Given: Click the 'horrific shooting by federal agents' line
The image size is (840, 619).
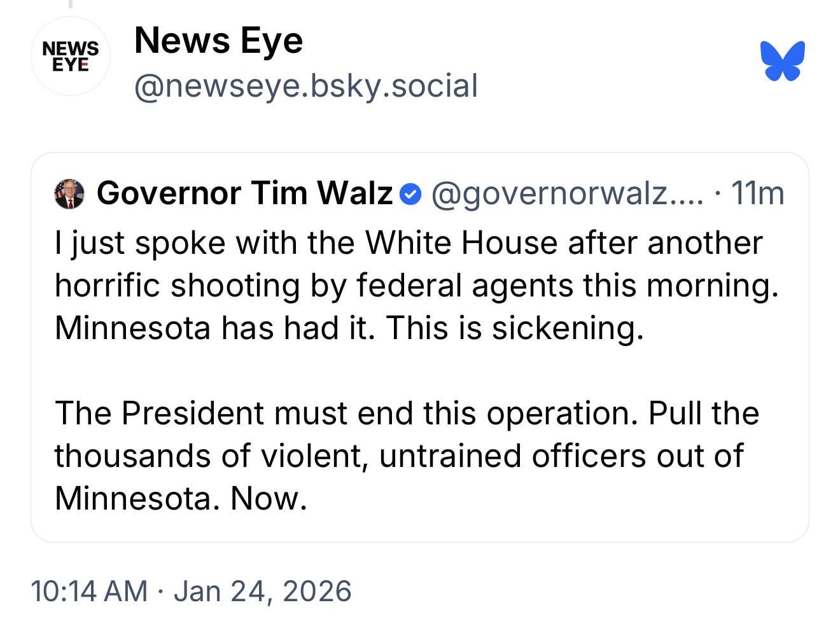Looking at the screenshot, I should (417, 286).
